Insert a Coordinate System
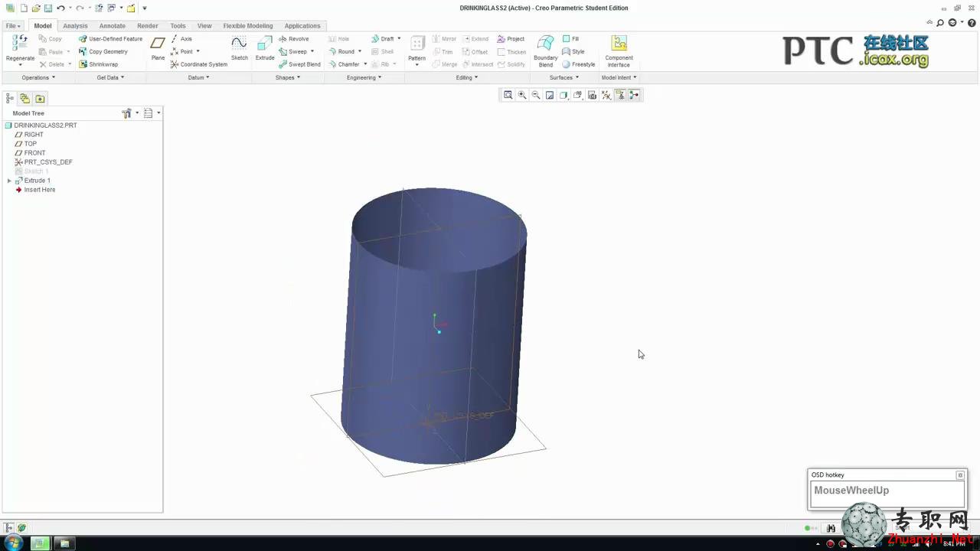The image size is (980, 551). [198, 64]
